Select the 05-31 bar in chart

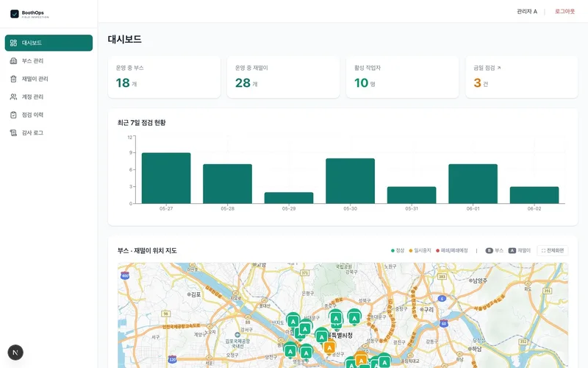click(x=412, y=195)
